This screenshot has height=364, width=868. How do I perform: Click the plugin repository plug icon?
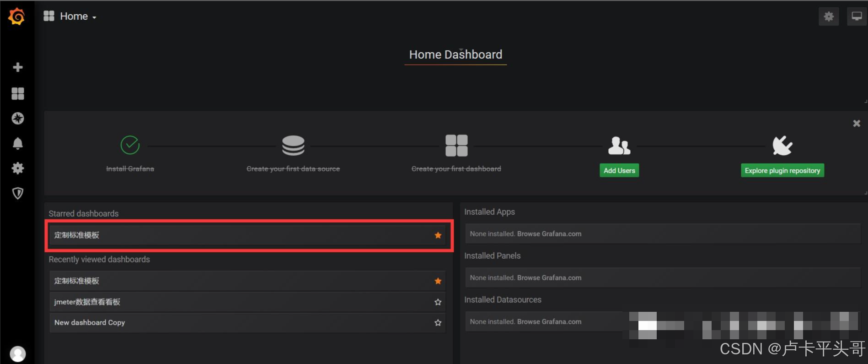(x=782, y=146)
